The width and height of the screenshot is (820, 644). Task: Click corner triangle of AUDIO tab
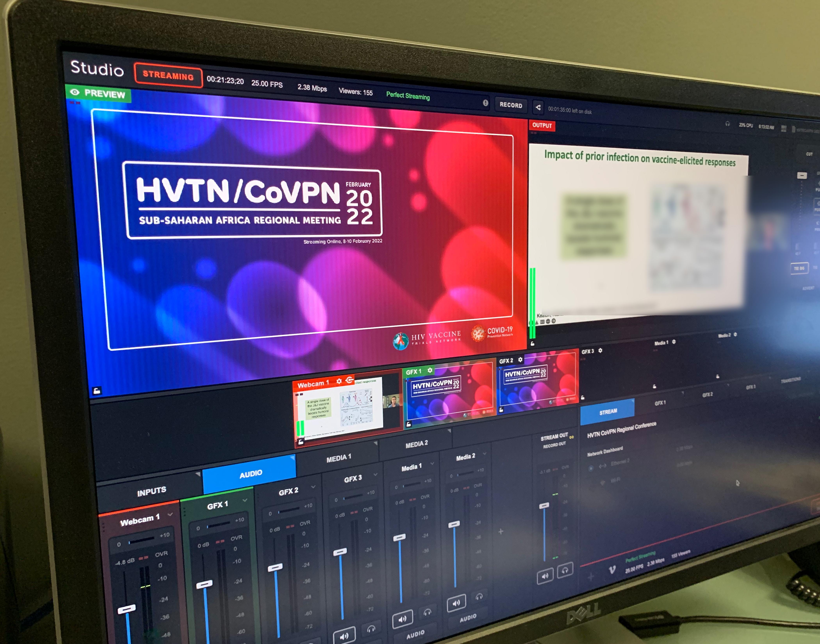click(x=293, y=458)
